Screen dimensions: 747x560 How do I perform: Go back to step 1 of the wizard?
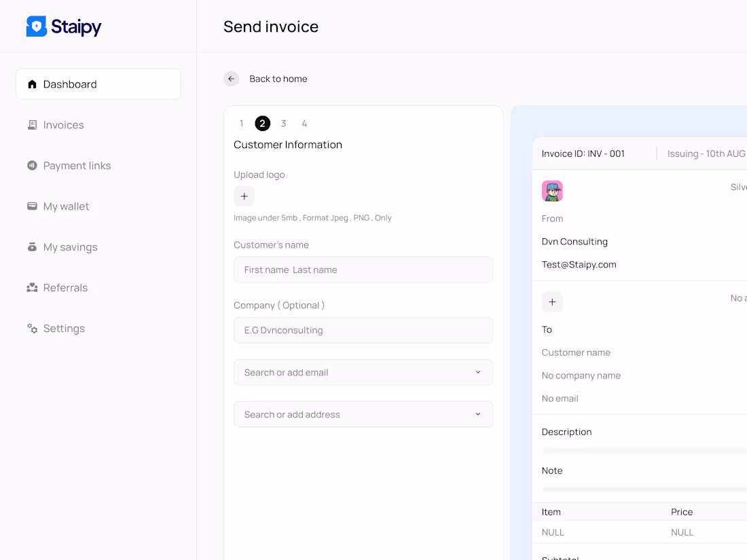tap(241, 124)
